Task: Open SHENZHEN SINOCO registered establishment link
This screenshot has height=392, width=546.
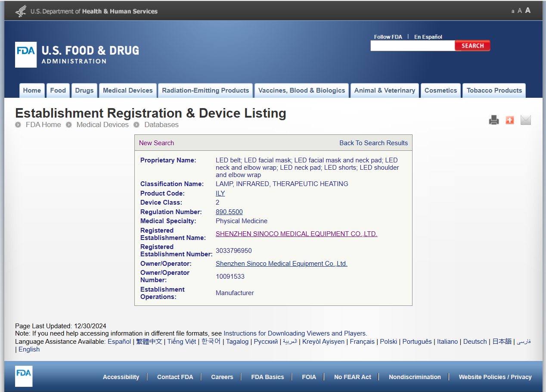Action: click(297, 234)
